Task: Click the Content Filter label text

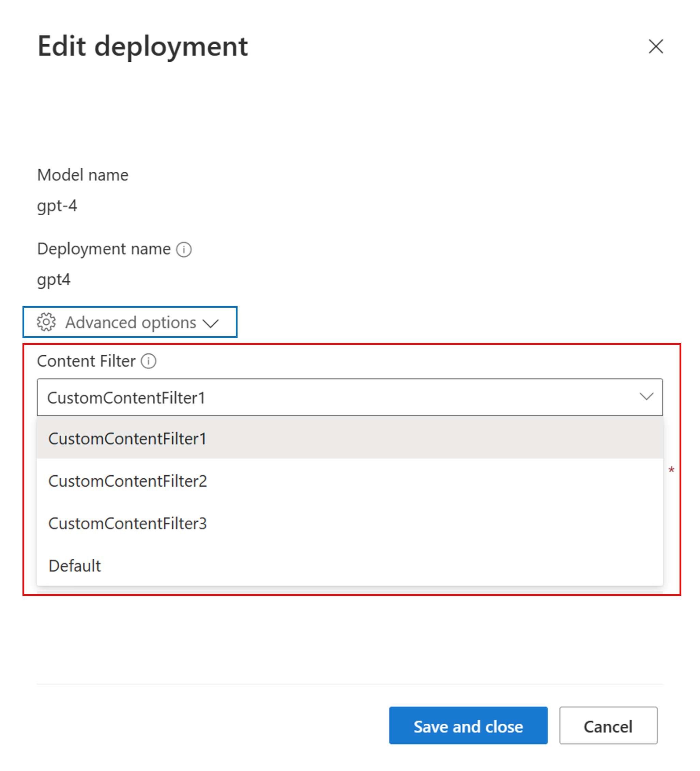Action: 86,361
